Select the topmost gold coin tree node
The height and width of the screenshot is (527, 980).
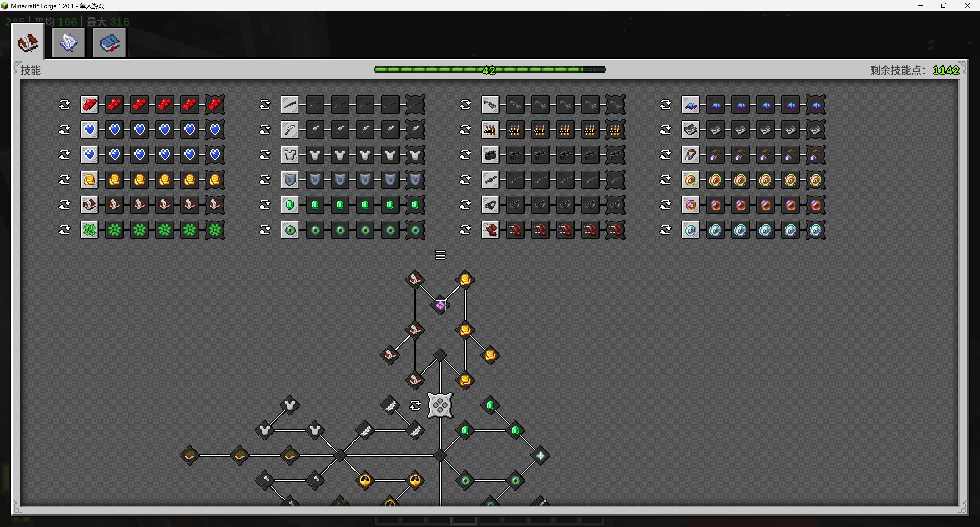[x=465, y=280]
